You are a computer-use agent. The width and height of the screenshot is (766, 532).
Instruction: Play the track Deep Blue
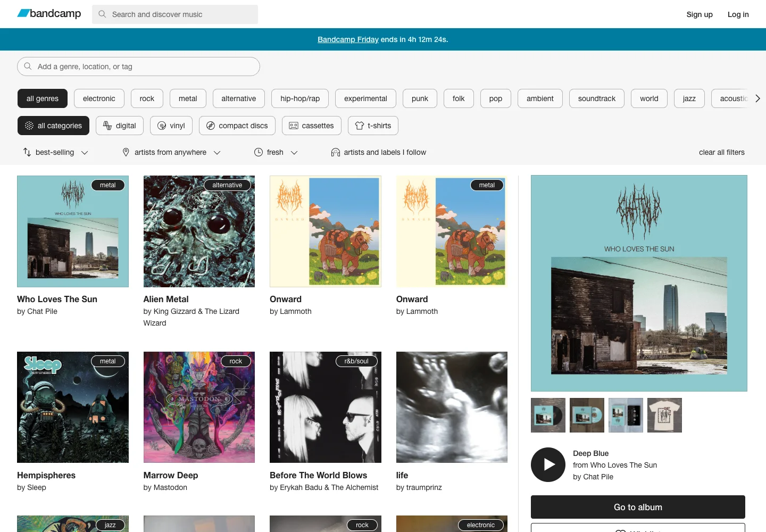(548, 465)
